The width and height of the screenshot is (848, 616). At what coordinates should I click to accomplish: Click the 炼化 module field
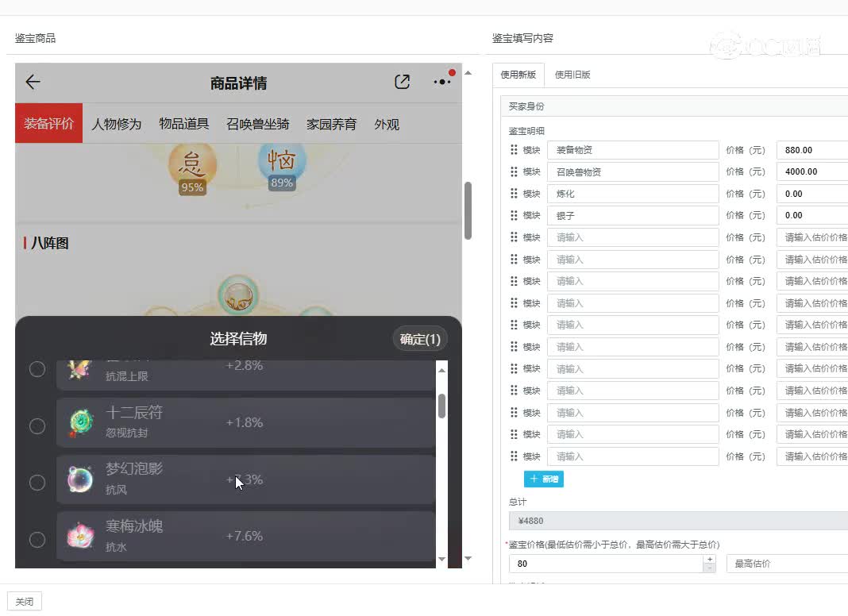tap(633, 194)
